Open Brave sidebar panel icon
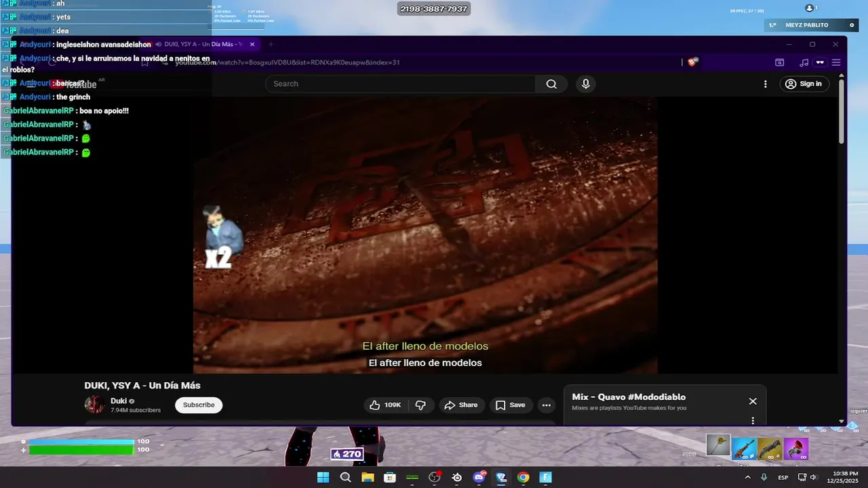The width and height of the screenshot is (868, 488). click(x=780, y=62)
